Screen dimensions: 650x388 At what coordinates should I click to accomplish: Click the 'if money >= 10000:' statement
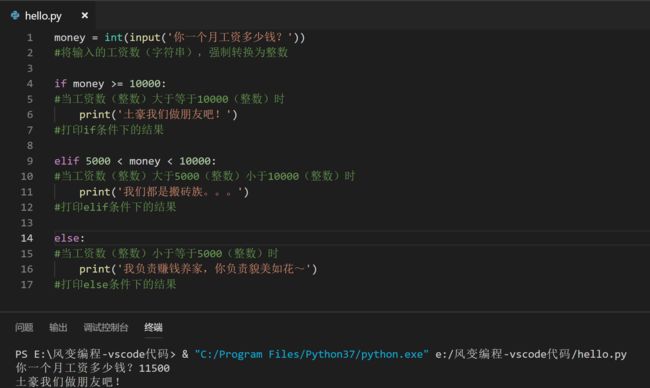[x=110, y=84]
